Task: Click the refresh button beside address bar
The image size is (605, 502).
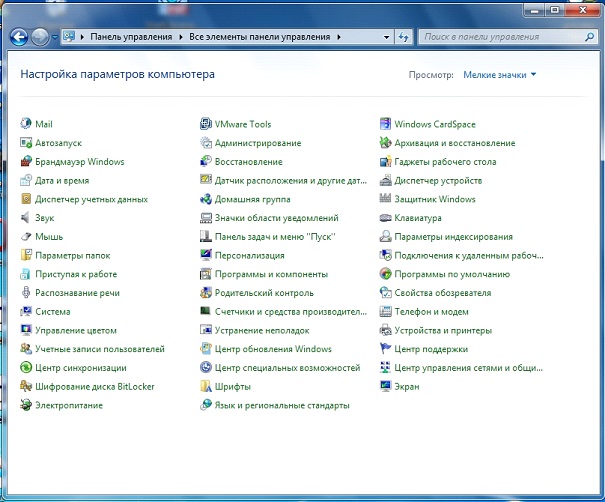Action: point(404,37)
